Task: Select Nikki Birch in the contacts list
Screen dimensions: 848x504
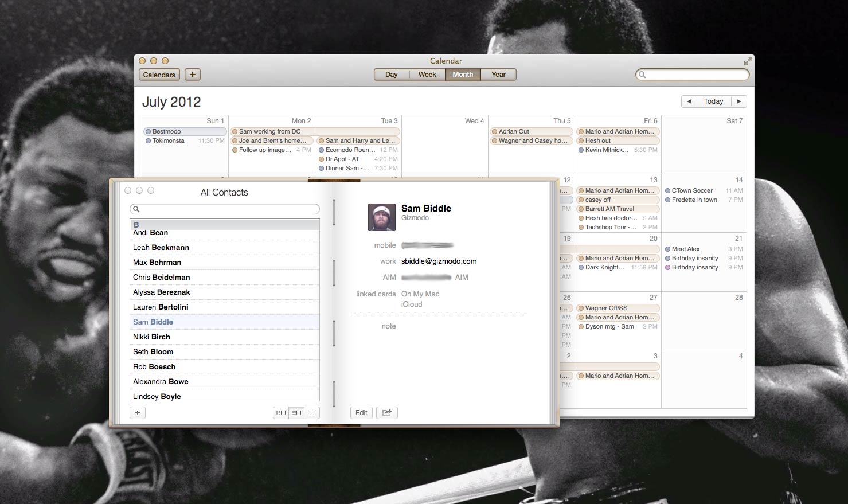Action: tap(152, 337)
